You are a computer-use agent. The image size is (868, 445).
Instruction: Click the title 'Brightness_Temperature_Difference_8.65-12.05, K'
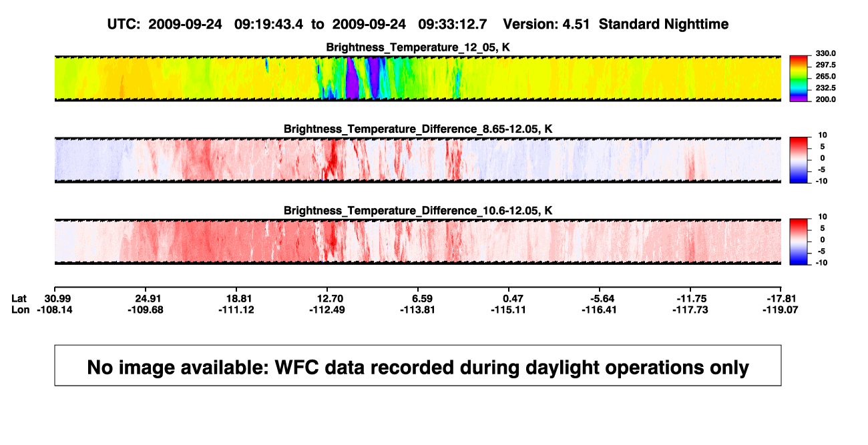[418, 129]
